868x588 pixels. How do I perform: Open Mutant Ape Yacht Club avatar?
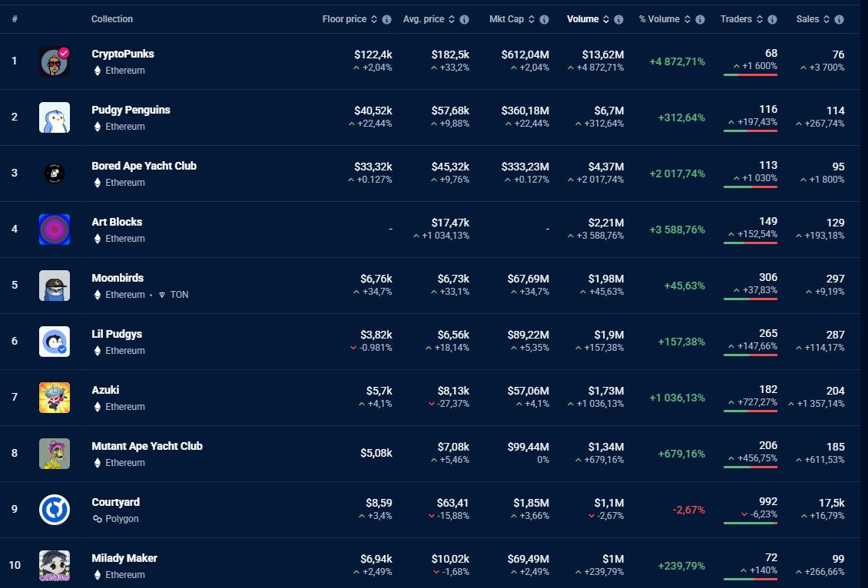point(55,454)
